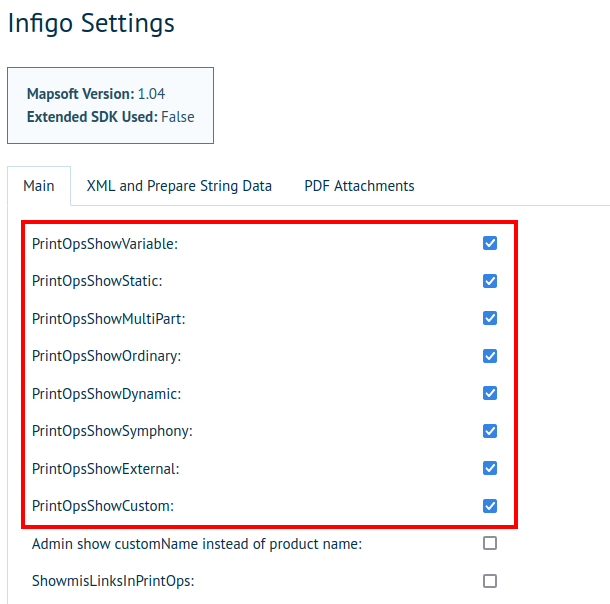Image resolution: width=610 pixels, height=604 pixels.
Task: Uncheck the PrintOpsShowStatic checkbox
Action: coord(490,281)
